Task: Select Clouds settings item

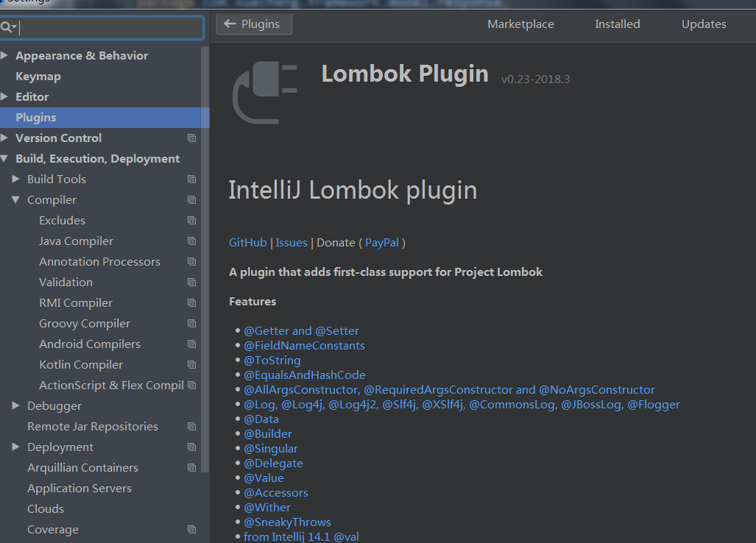Action: [46, 509]
